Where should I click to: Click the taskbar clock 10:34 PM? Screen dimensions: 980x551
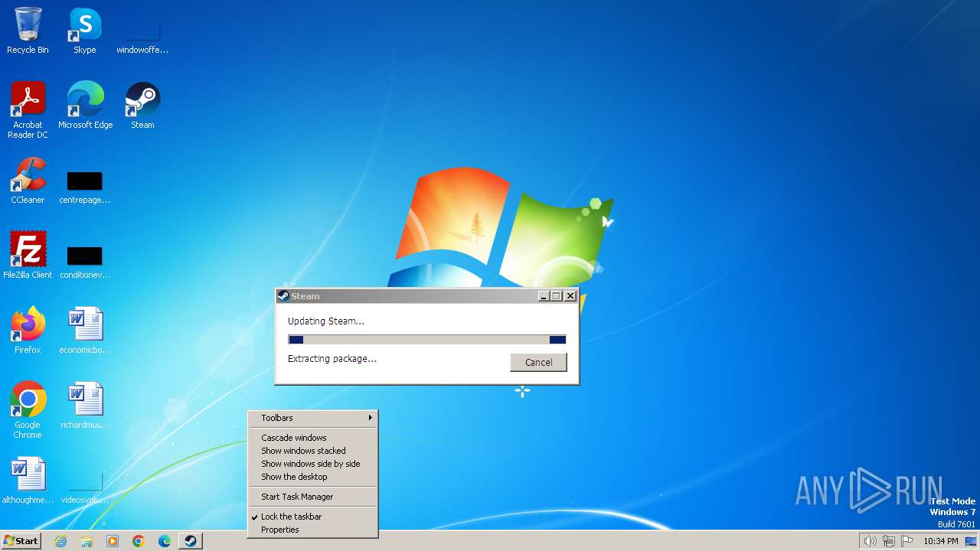[x=940, y=541]
